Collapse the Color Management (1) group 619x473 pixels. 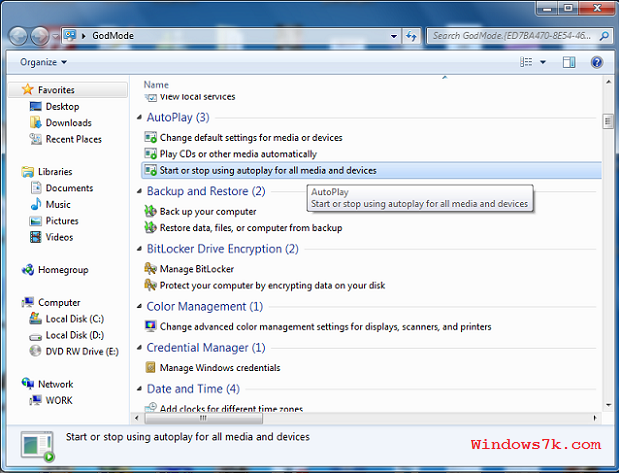point(139,306)
